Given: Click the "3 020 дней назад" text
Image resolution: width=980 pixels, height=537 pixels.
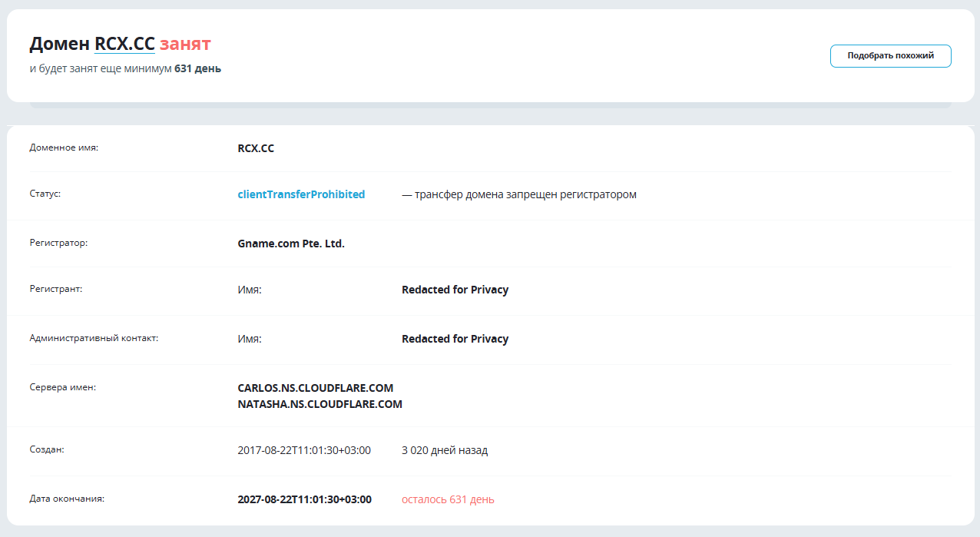Looking at the screenshot, I should point(445,450).
